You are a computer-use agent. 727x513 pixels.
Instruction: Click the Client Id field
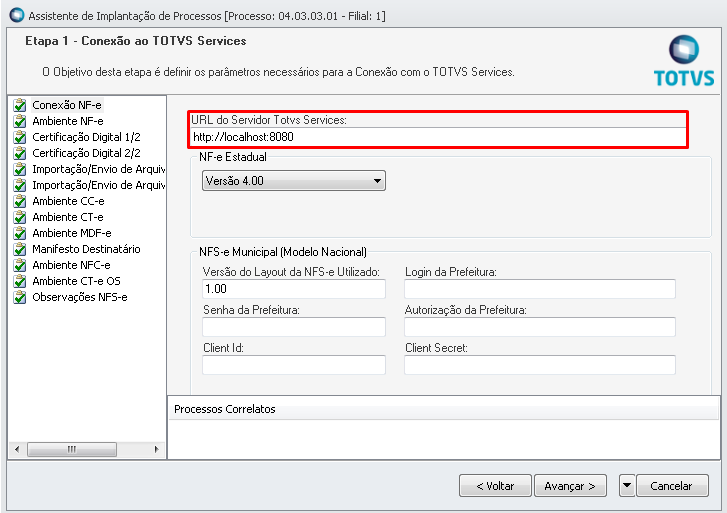pos(293,365)
